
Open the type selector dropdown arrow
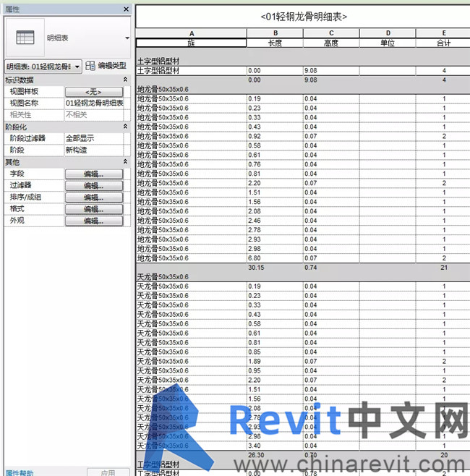127,38
